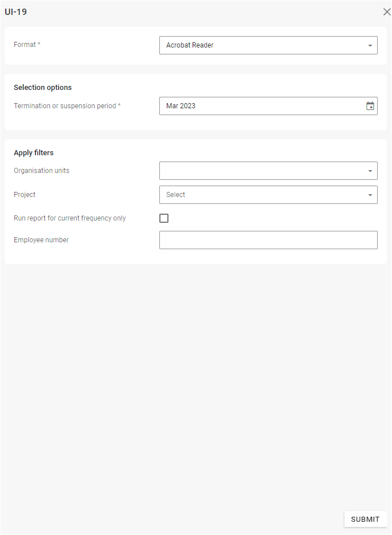The image size is (392, 535).
Task: Close the UI-19 dialog with the X
Action: tap(387, 12)
